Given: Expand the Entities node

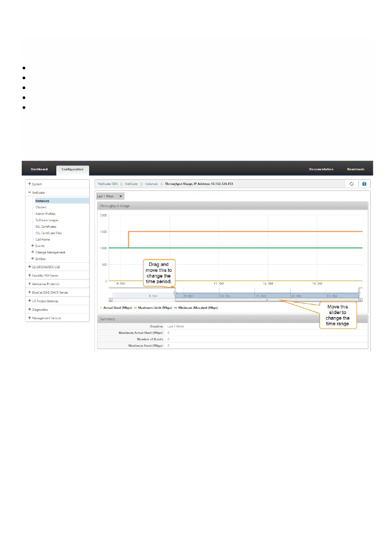Looking at the screenshot, I should 33,259.
